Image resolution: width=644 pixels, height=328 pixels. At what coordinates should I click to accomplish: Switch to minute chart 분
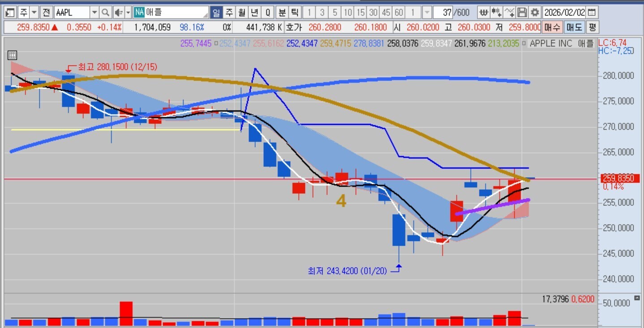[x=282, y=12]
